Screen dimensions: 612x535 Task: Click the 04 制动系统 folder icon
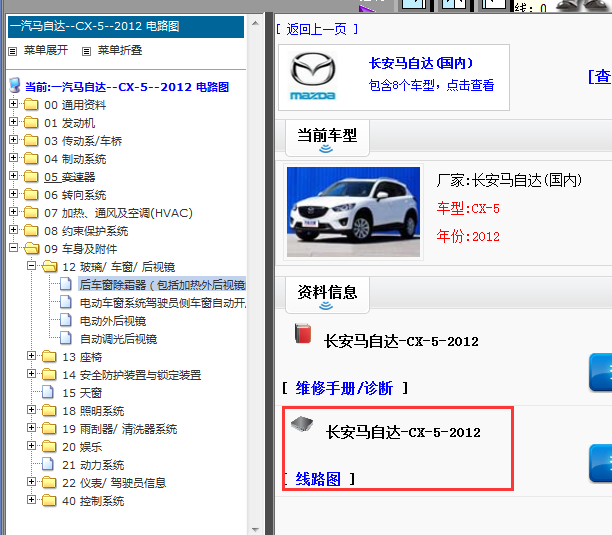31,158
